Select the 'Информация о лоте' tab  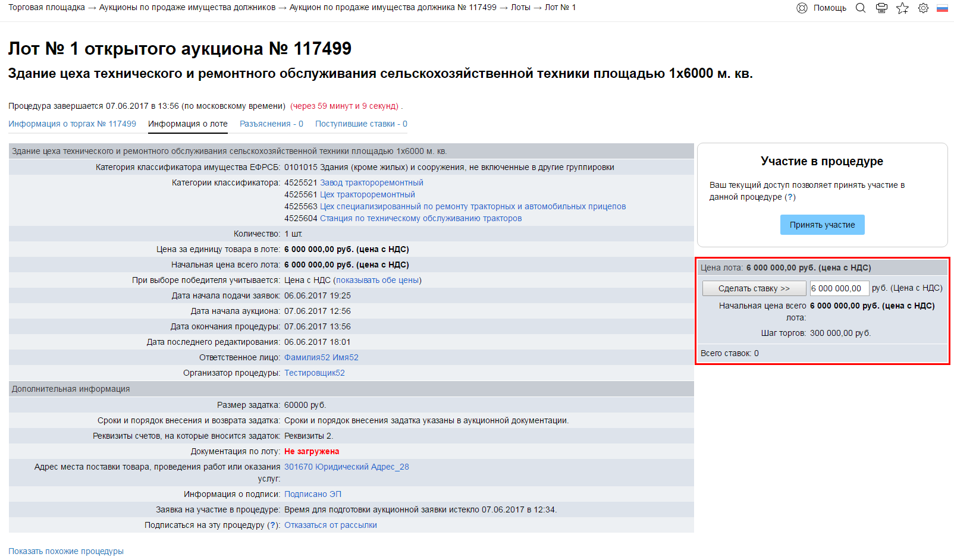[188, 124]
